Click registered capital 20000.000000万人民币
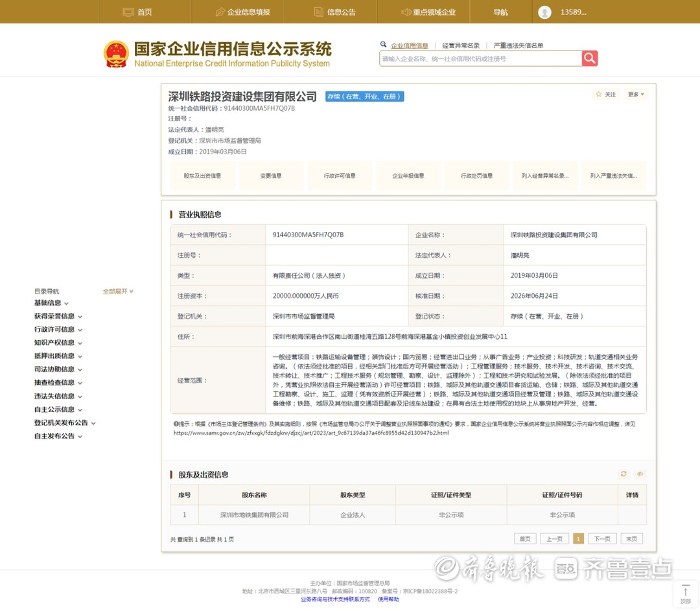The width and height of the screenshot is (700, 611). [306, 296]
